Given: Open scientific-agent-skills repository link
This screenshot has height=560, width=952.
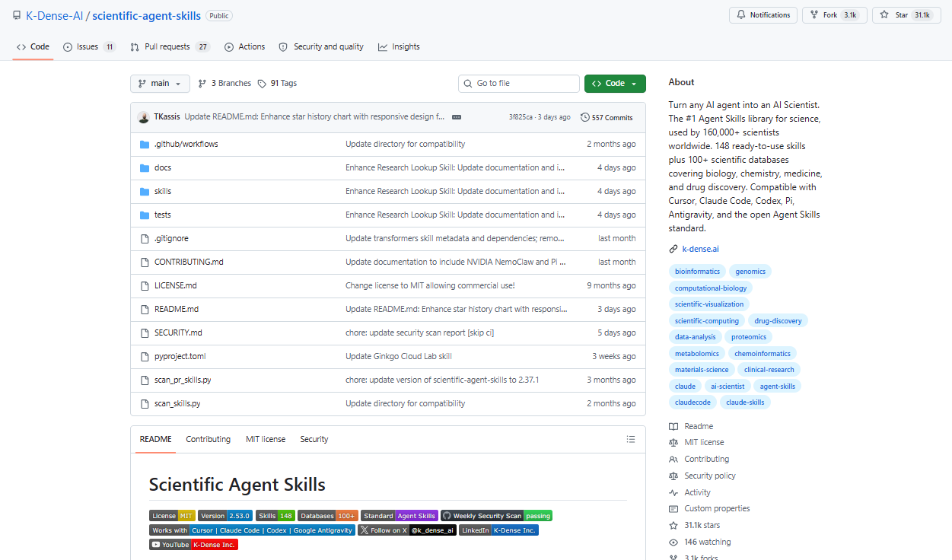Looking at the screenshot, I should [x=147, y=15].
